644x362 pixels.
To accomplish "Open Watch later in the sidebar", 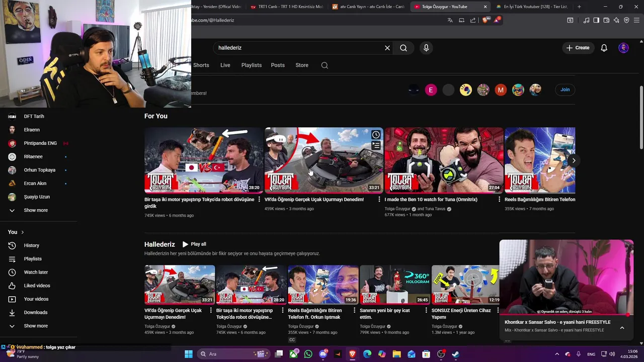I will click(36, 272).
